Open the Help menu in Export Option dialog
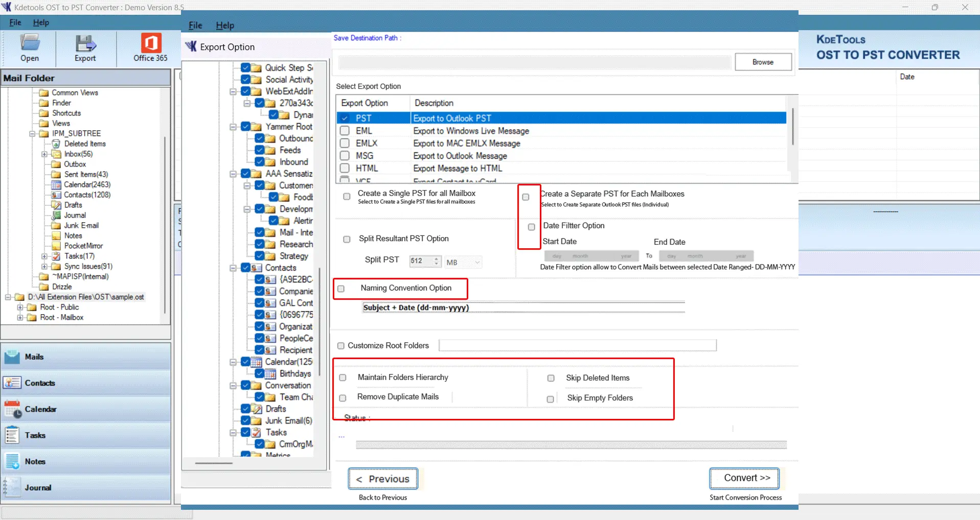980x520 pixels. (225, 25)
